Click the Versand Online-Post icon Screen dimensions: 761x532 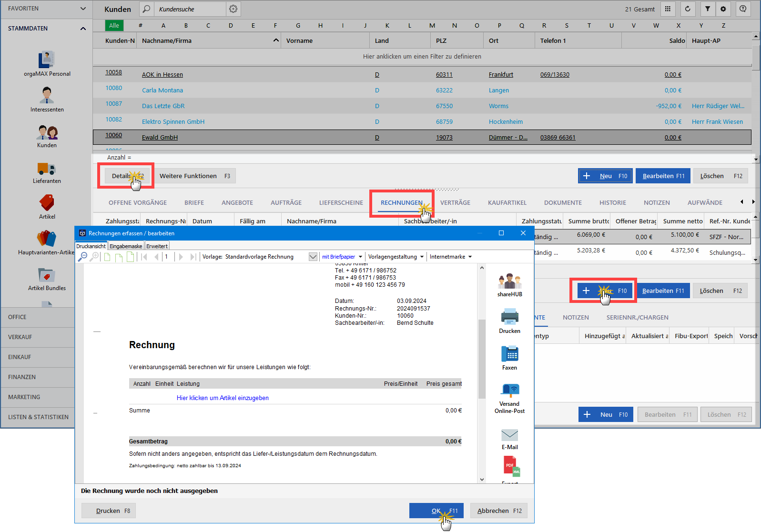point(509,398)
